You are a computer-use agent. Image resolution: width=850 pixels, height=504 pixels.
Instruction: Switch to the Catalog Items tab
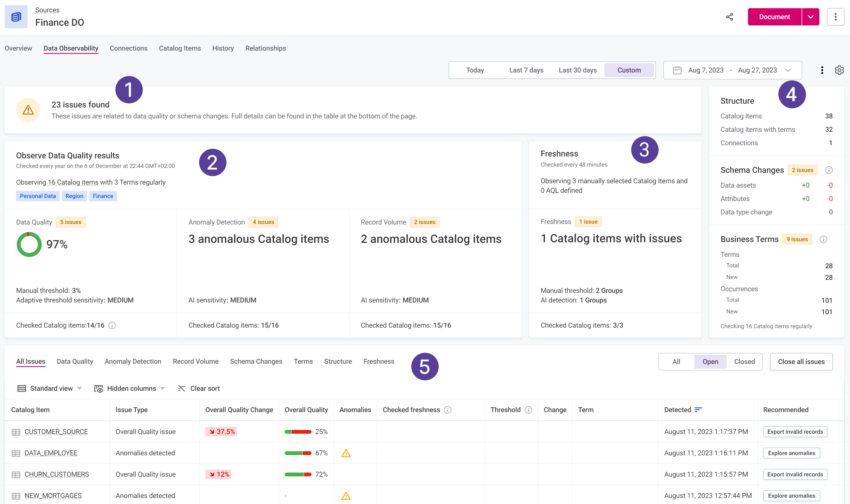click(x=180, y=48)
